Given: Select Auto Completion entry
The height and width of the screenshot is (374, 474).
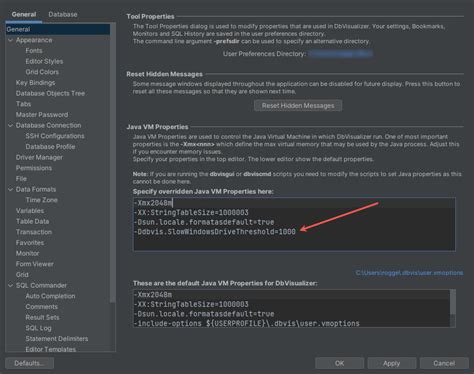Looking at the screenshot, I should click(50, 296).
